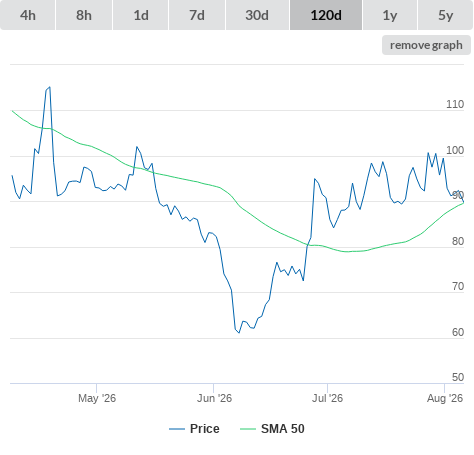Toggle the SMA 50 legend label
The width and height of the screenshot is (474, 455).
click(283, 429)
